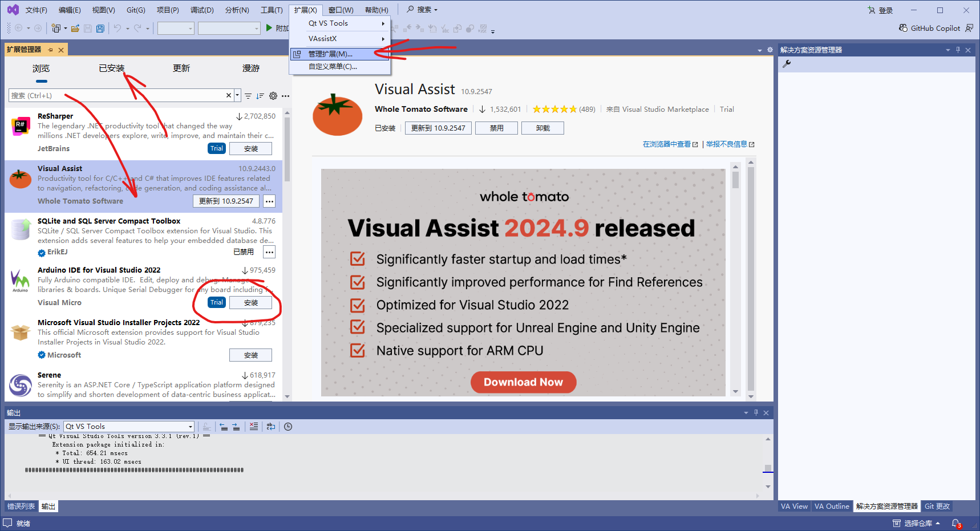Image resolution: width=980 pixels, height=531 pixels.
Task: Pin the Extension Manager tab
Action: [x=50, y=50]
